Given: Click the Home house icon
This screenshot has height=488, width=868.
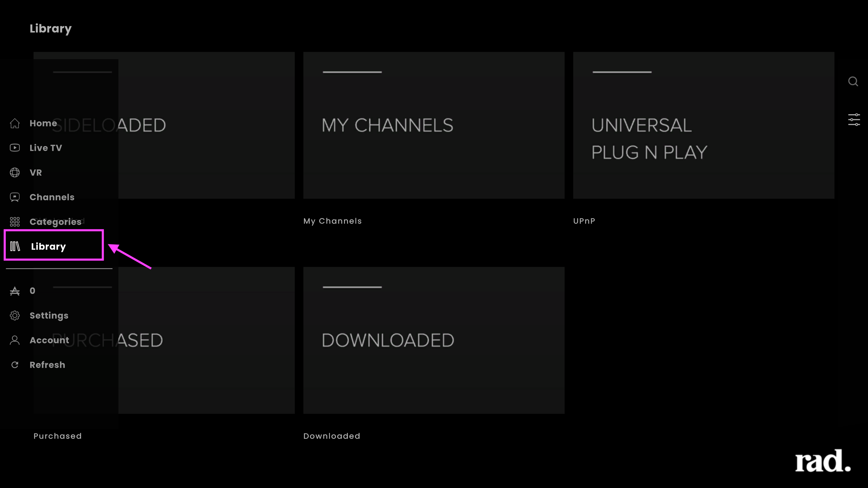Looking at the screenshot, I should [x=14, y=123].
